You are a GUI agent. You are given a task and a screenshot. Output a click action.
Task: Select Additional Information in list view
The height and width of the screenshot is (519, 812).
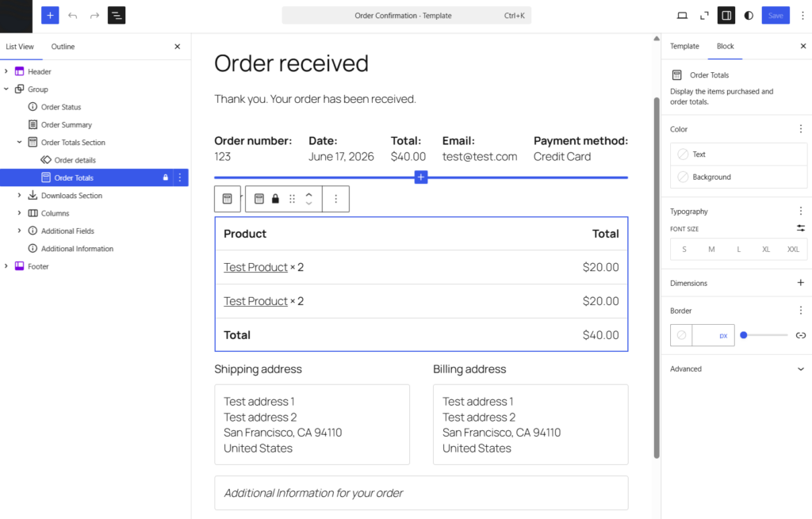pyautogui.click(x=77, y=248)
